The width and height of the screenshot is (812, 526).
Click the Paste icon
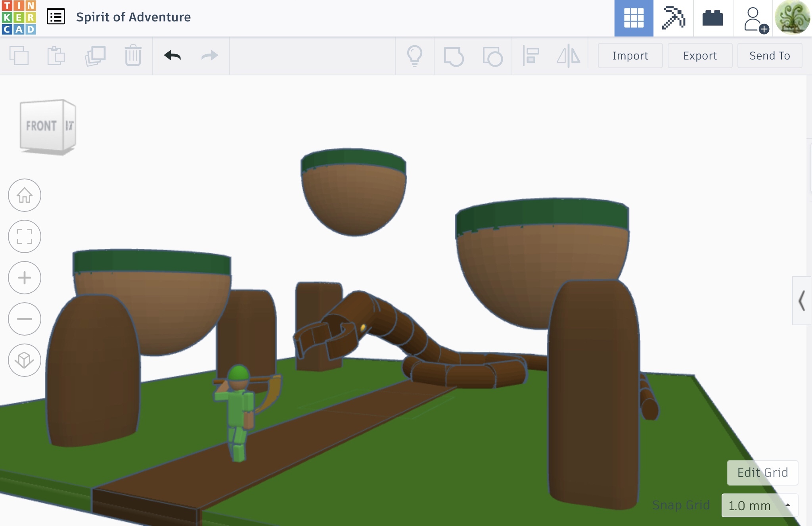click(56, 56)
